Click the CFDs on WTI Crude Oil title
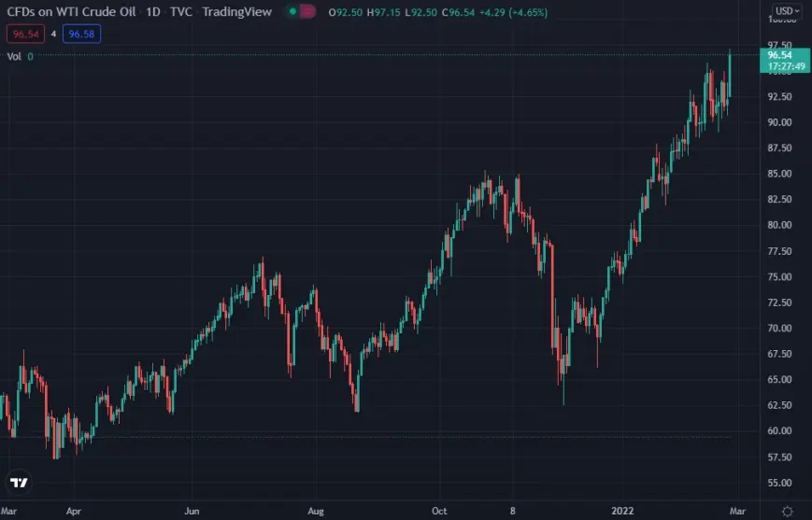This screenshot has height=520, width=812. pyautogui.click(x=71, y=12)
